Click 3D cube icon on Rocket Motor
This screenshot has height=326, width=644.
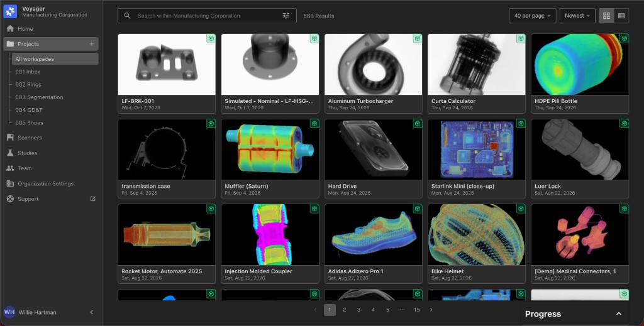[x=211, y=209]
